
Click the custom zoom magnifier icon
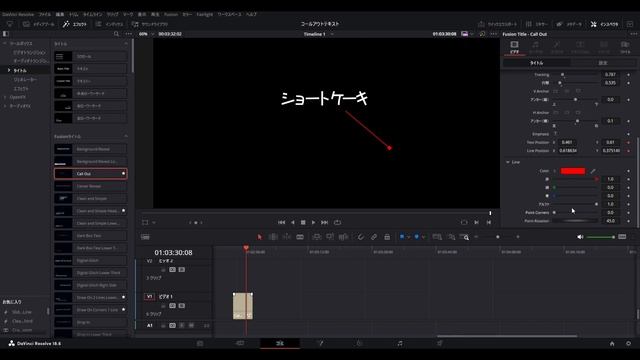pyautogui.click(x=464, y=237)
